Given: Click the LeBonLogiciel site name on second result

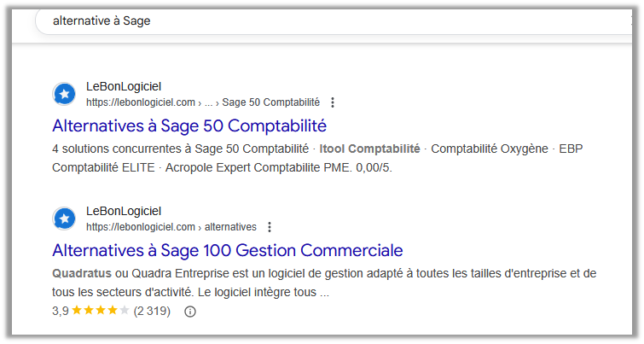Looking at the screenshot, I should coord(124,211).
